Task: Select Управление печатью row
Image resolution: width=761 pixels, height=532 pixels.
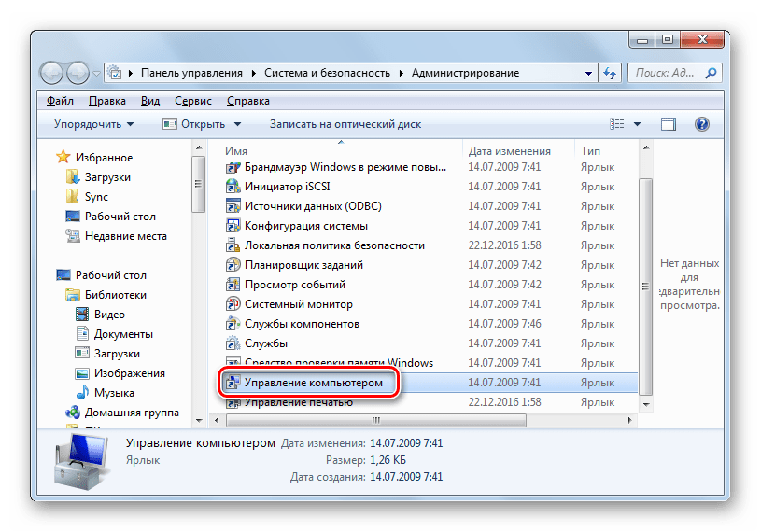Action: click(x=430, y=402)
